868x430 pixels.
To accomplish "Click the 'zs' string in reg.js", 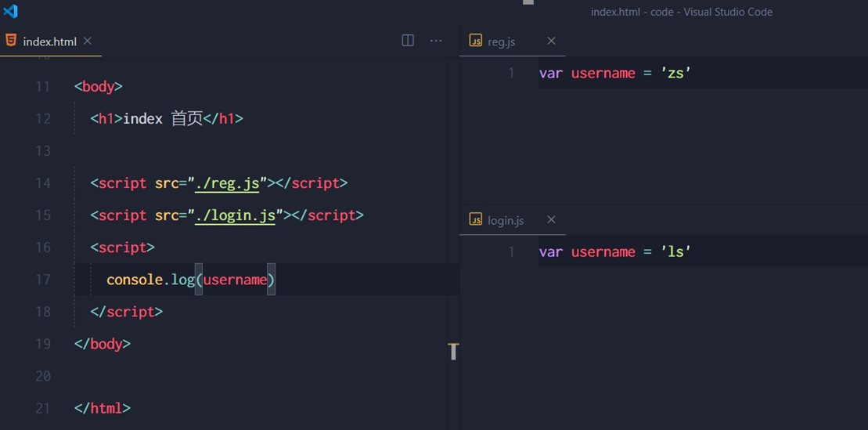I will tap(675, 74).
